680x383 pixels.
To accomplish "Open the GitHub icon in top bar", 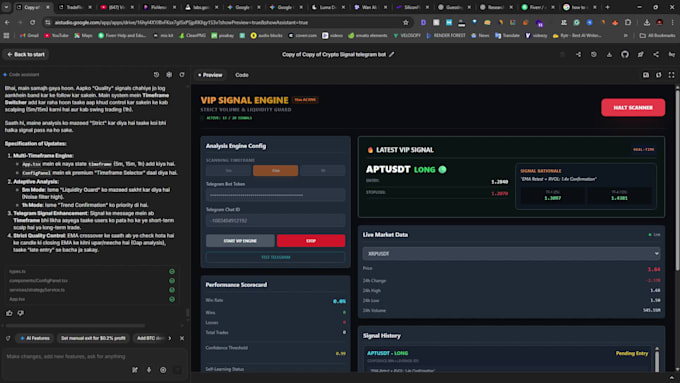I will pos(625,55).
